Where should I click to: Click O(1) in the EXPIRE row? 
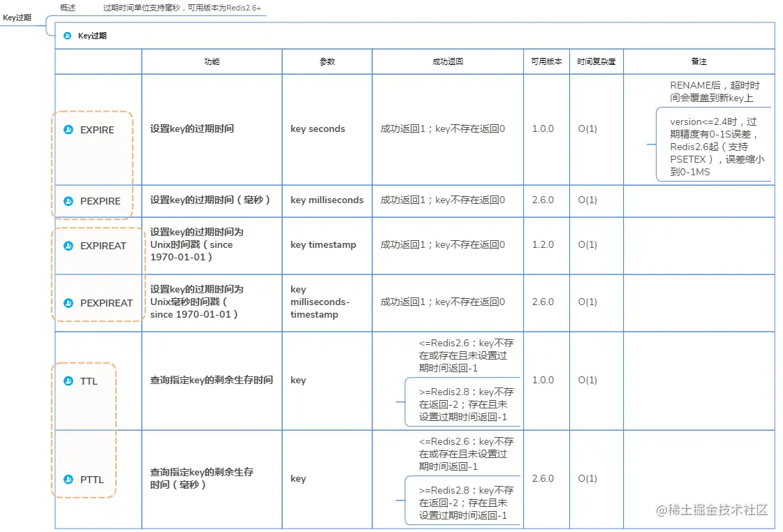pyautogui.click(x=587, y=128)
